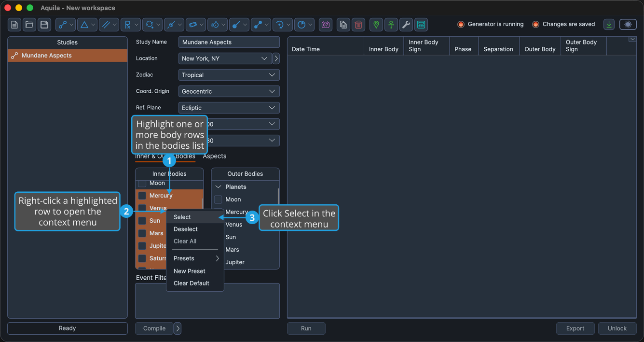Open the two-node aspects study tool
644x342 pixels.
click(66, 25)
